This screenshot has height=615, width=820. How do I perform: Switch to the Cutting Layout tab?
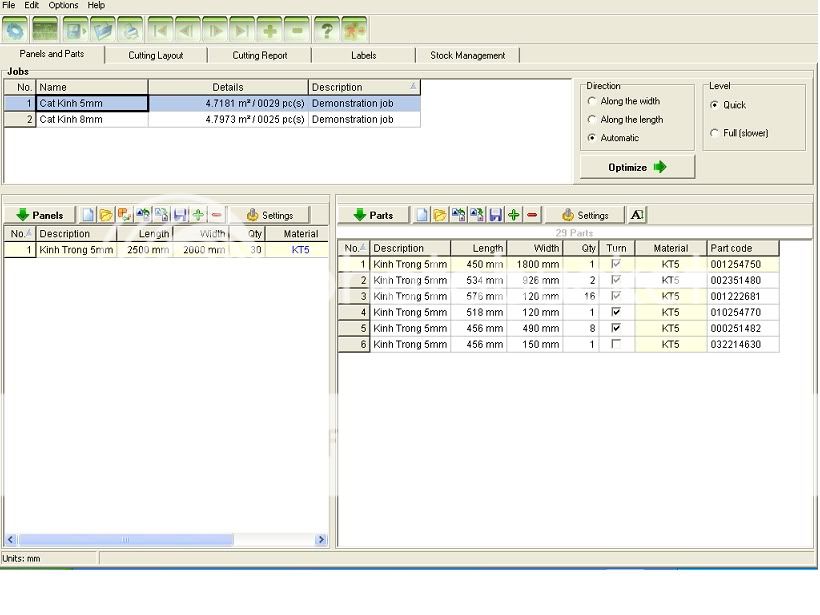tap(156, 55)
